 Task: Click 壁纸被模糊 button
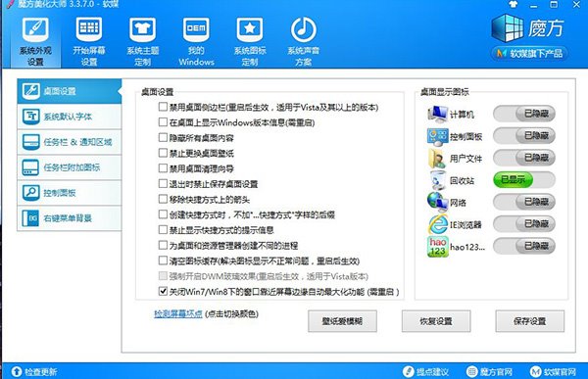(x=342, y=321)
